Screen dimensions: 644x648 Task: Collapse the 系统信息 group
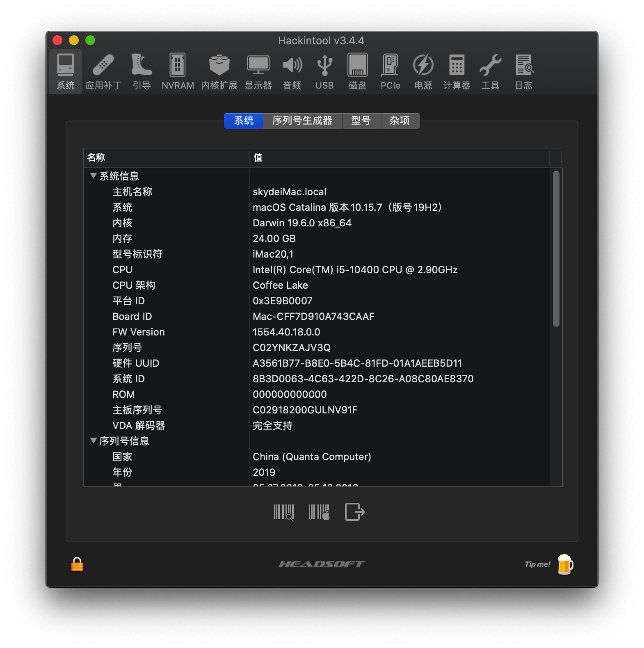coord(93,176)
